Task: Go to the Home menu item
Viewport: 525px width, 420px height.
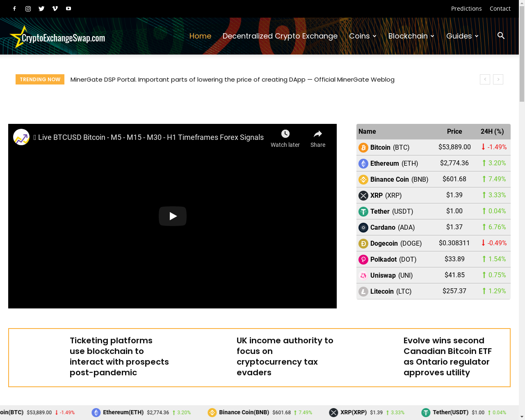Action: 200,36
